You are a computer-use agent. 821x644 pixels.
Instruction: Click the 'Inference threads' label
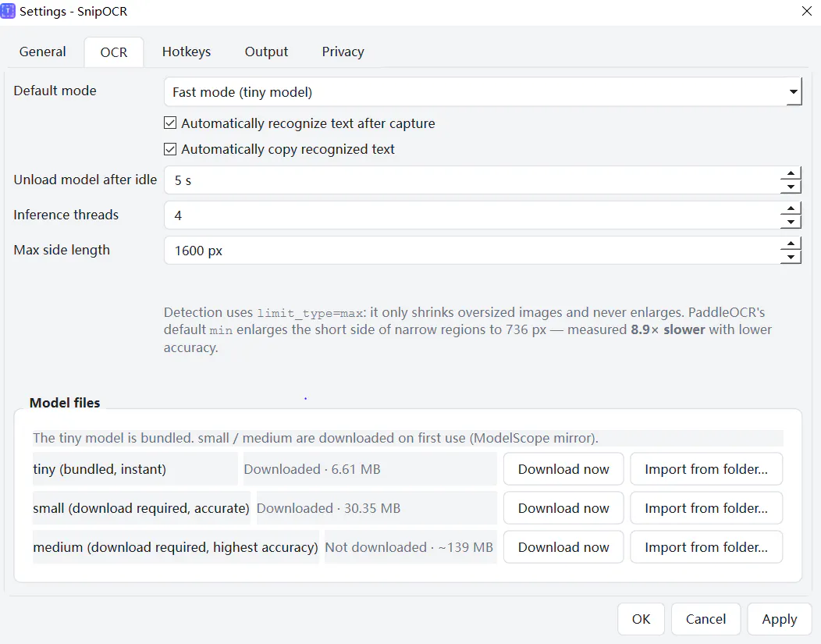[x=66, y=215]
